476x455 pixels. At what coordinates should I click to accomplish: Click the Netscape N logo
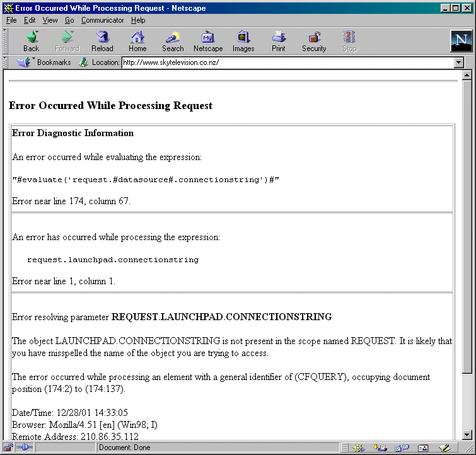[461, 41]
